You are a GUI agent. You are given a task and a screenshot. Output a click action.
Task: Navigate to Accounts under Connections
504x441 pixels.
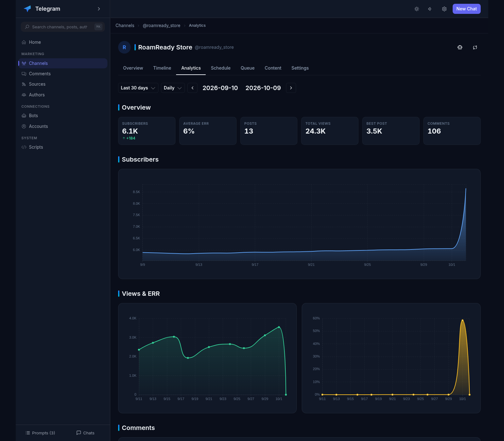point(63,126)
